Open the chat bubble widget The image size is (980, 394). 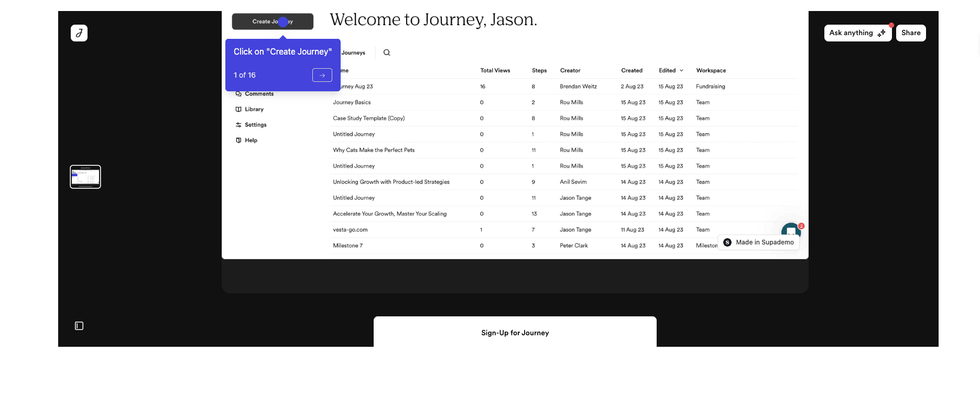(x=791, y=231)
